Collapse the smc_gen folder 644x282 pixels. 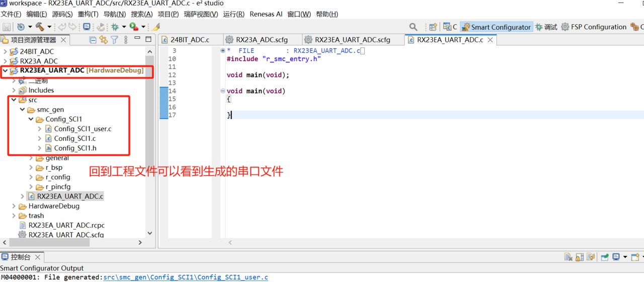[23, 109]
